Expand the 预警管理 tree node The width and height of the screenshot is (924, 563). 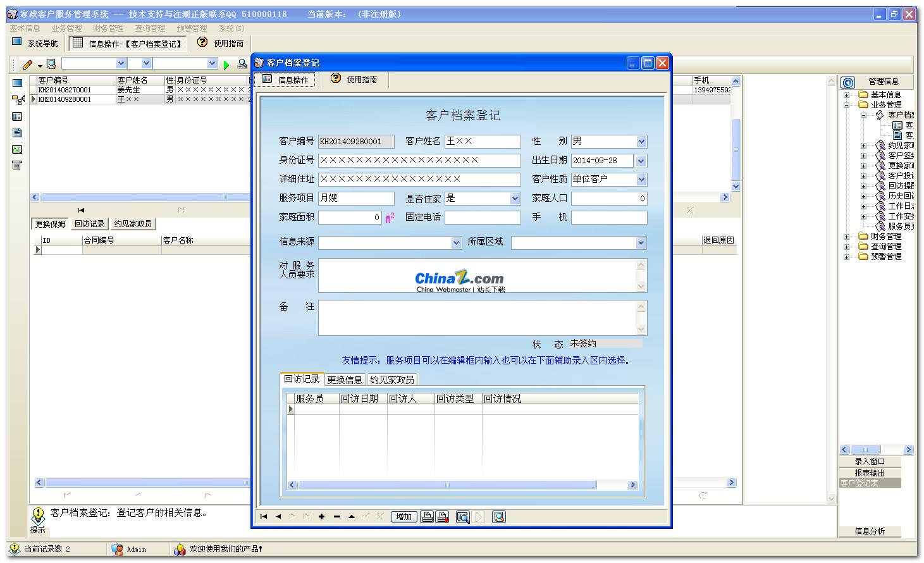click(x=847, y=257)
